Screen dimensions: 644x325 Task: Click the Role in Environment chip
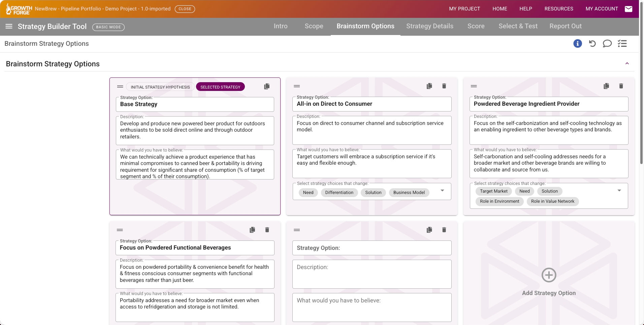pyautogui.click(x=500, y=201)
